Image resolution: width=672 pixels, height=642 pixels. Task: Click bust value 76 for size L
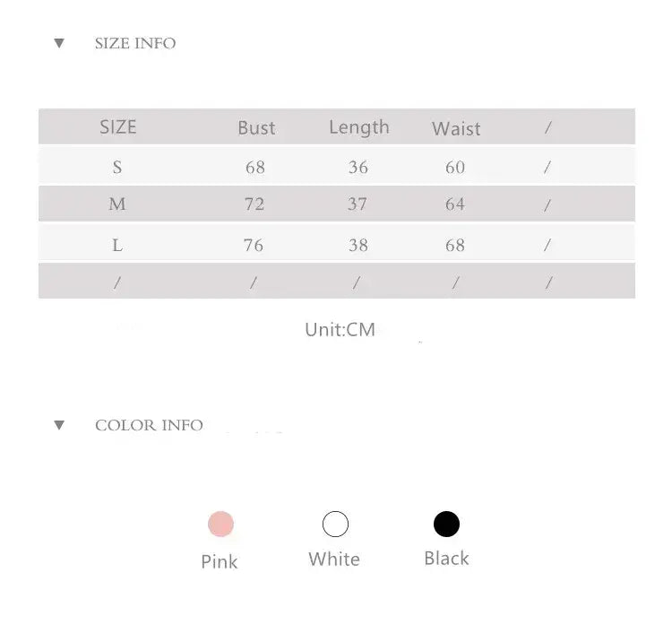(254, 245)
